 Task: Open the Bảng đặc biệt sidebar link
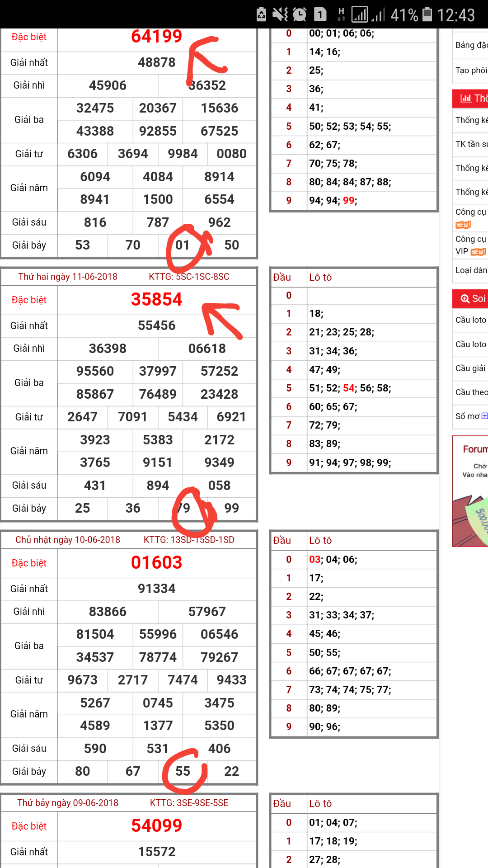(471, 45)
